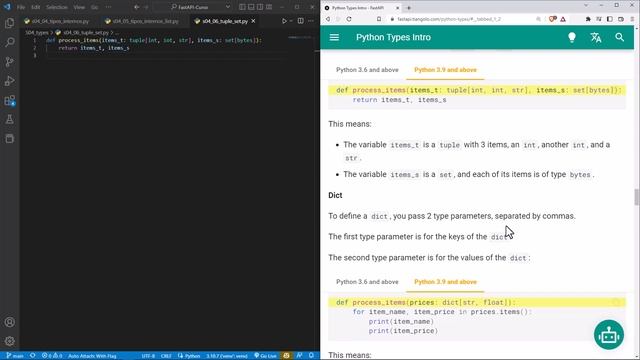Open the Brave Rewards triangle icon
The image size is (640, 360).
(563, 19)
